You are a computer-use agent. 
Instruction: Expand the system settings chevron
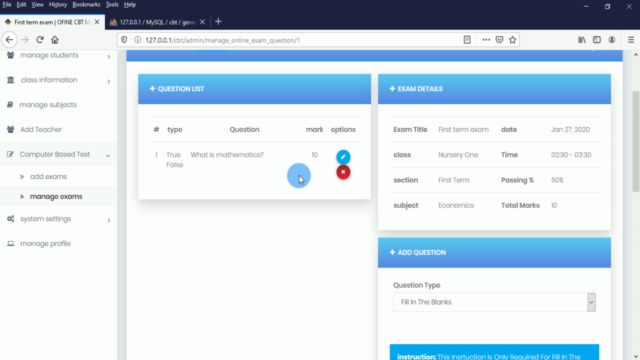pos(109,220)
